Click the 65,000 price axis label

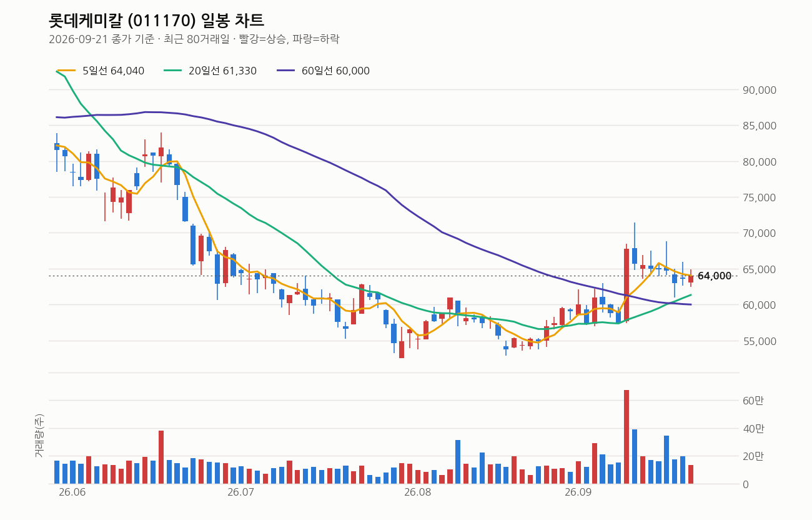click(x=759, y=269)
